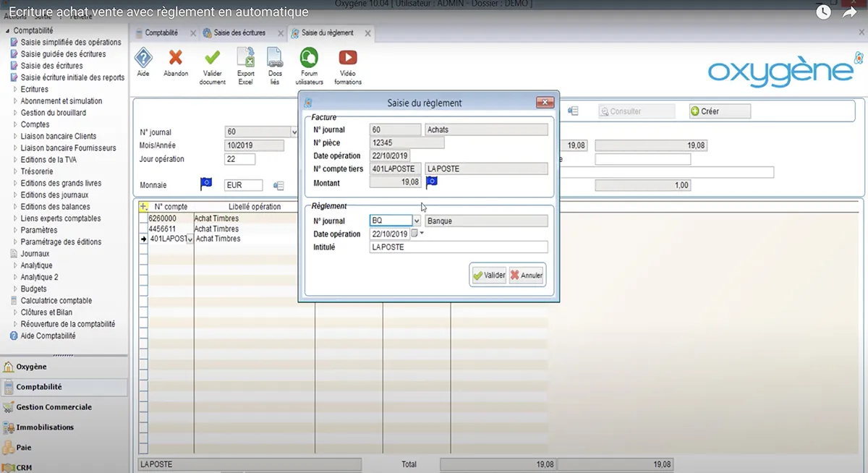Click the Intitulé field containing LA POSTE

[x=458, y=247]
